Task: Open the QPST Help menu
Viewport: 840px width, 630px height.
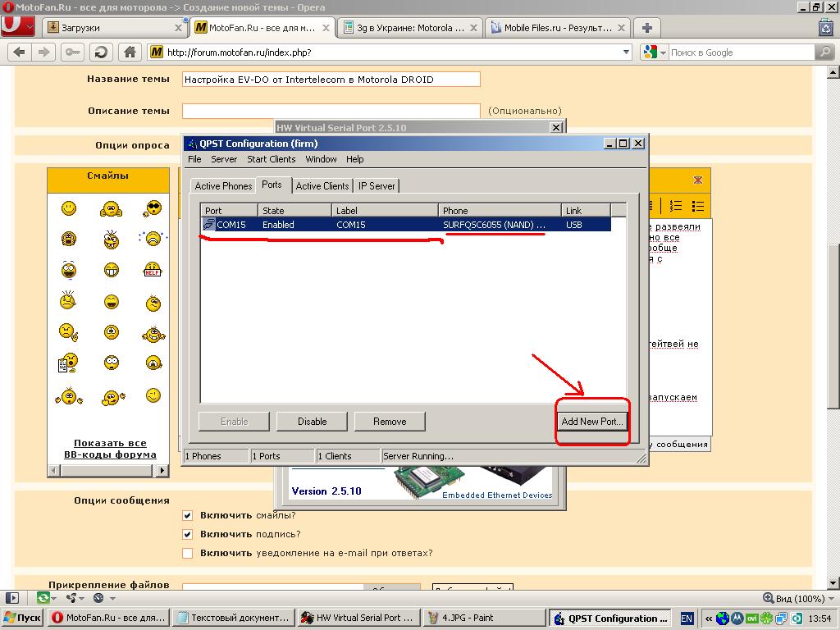Action: [354, 159]
